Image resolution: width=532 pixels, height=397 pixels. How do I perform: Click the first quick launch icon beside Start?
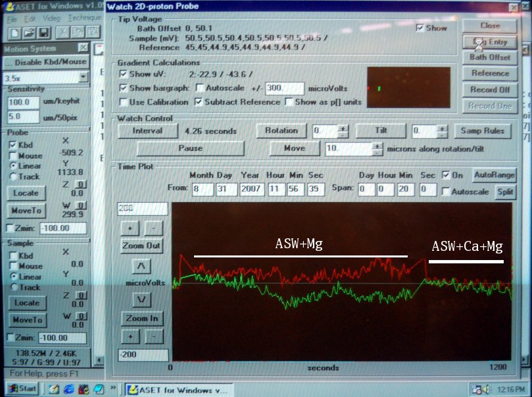coord(54,389)
